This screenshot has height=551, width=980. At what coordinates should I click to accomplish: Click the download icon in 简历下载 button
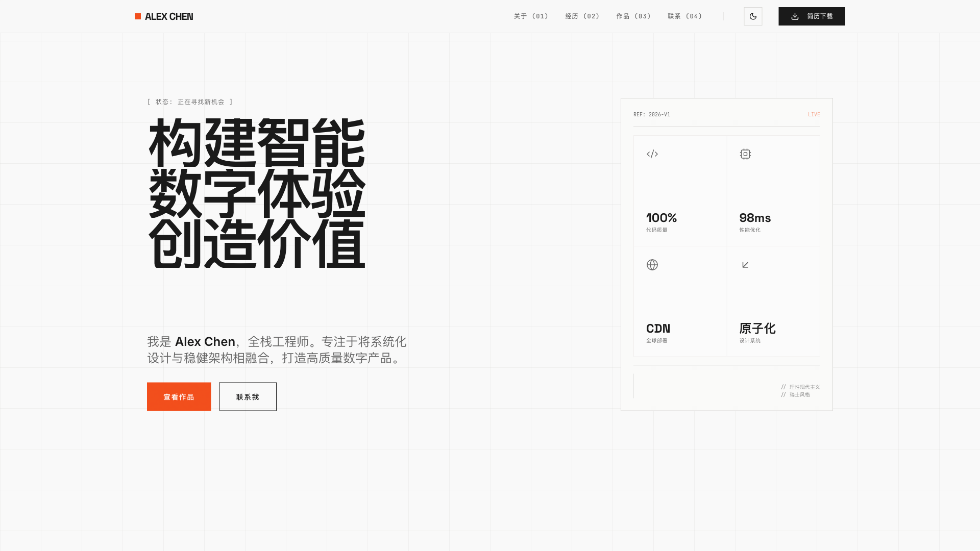[795, 16]
